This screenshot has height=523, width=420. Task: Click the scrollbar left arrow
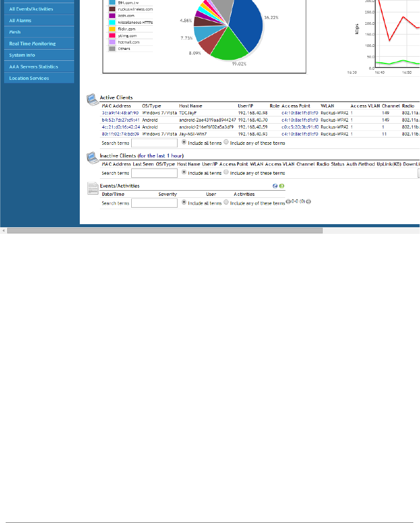3,230
